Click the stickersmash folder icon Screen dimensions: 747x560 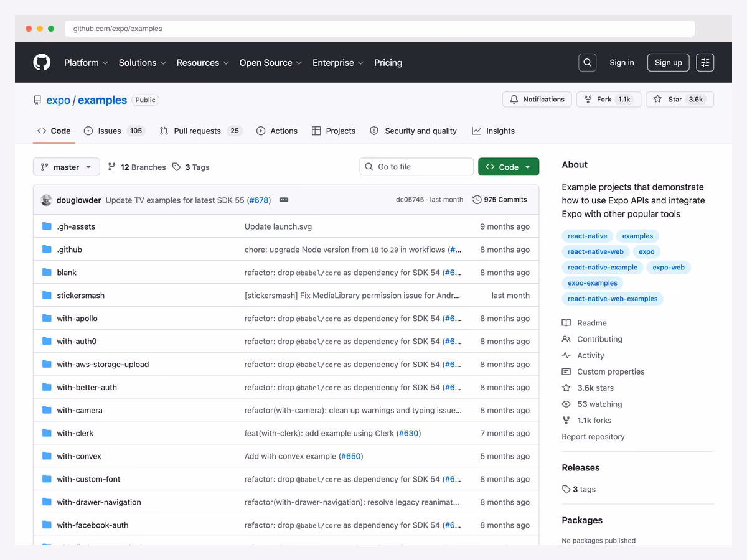pos(47,296)
